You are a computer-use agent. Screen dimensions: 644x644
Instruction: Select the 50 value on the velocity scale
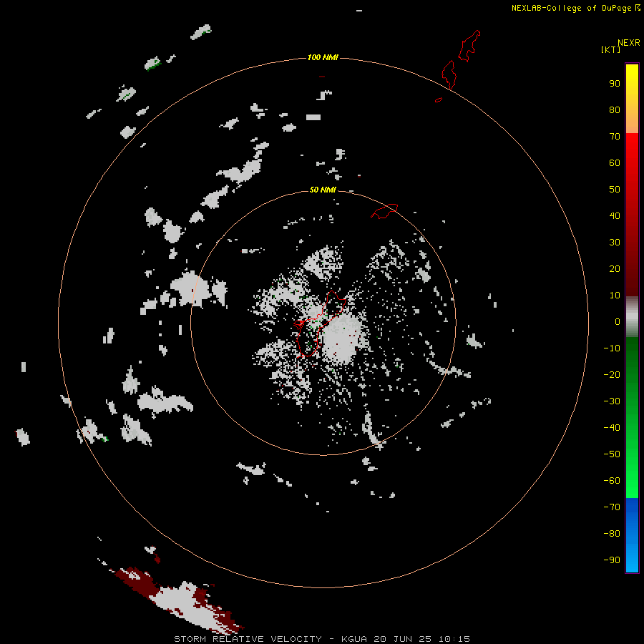tap(615, 190)
